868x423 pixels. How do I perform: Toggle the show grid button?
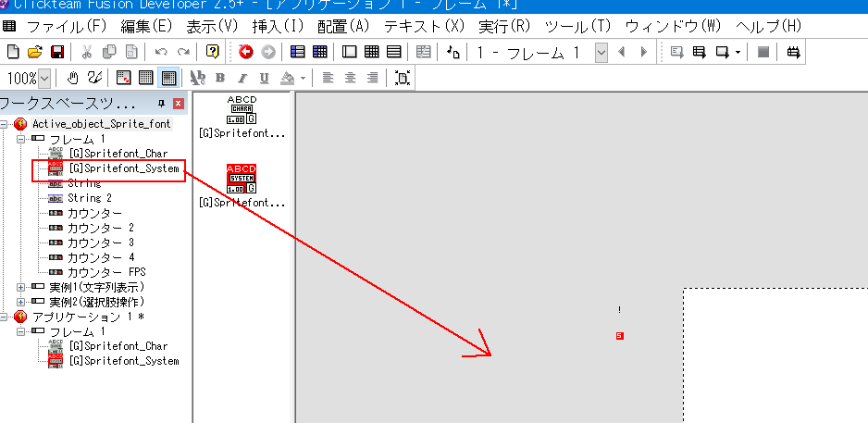pos(145,79)
